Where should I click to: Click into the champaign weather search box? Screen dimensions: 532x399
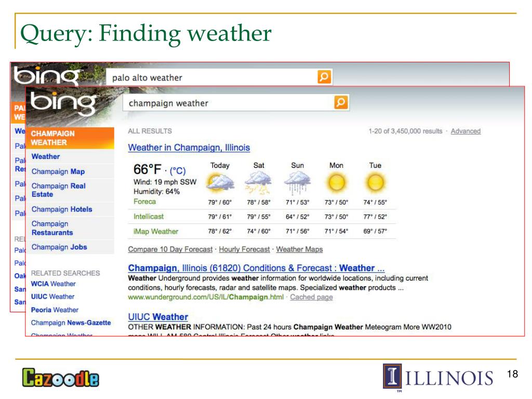tap(229, 103)
